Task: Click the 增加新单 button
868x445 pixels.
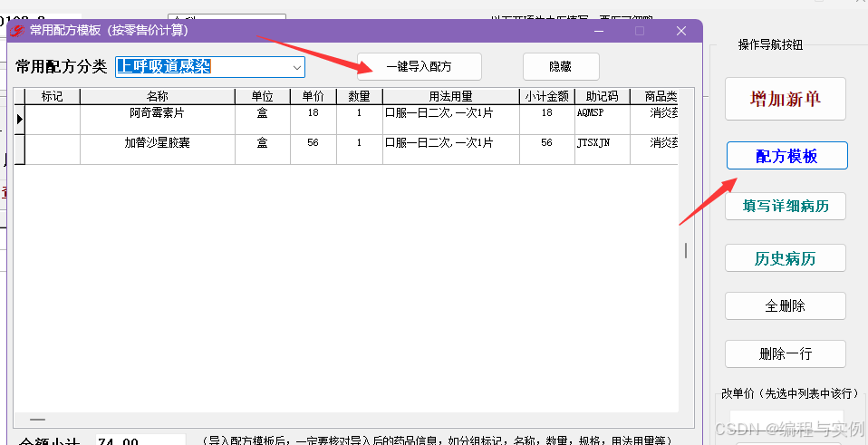Action: [786, 99]
